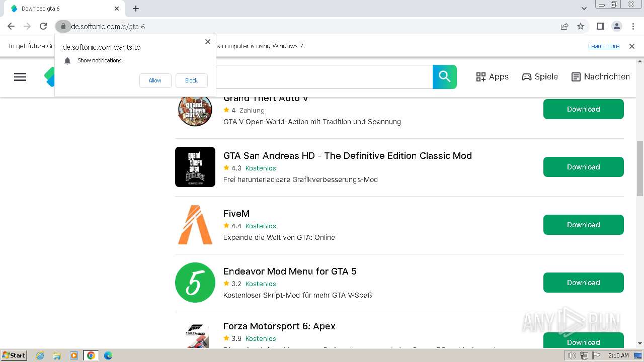
Task: Launch Internet Explorer from the taskbar
Action: [x=40, y=355]
